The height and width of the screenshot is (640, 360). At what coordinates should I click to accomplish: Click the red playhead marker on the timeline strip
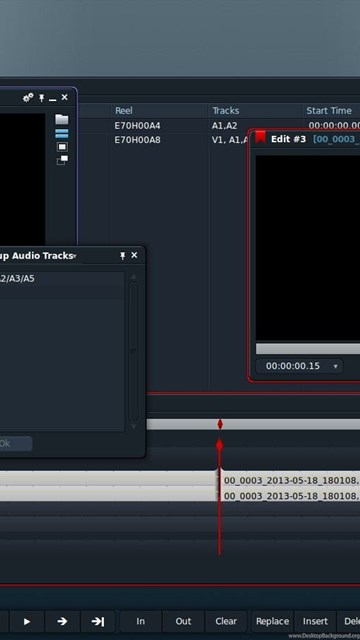tap(220, 424)
